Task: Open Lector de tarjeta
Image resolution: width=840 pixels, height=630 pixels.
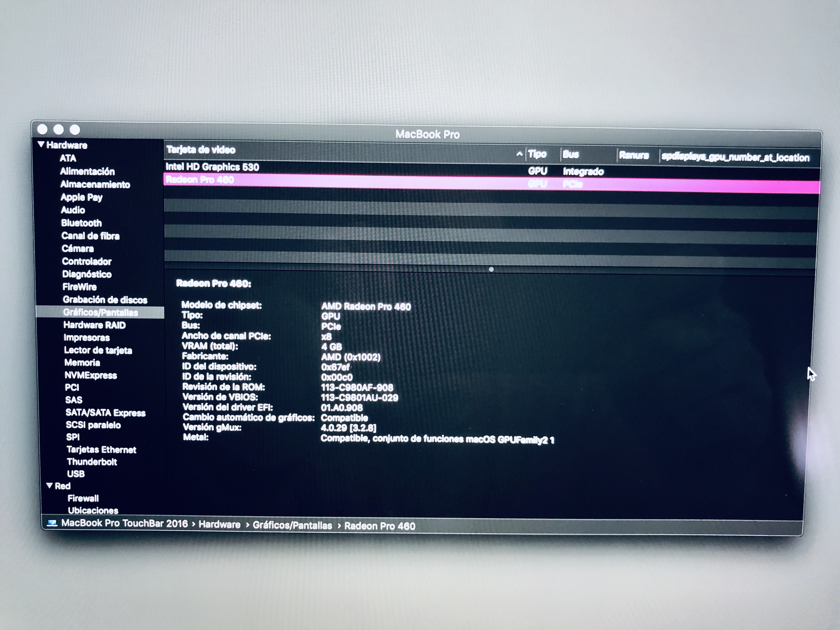Action: (x=98, y=350)
